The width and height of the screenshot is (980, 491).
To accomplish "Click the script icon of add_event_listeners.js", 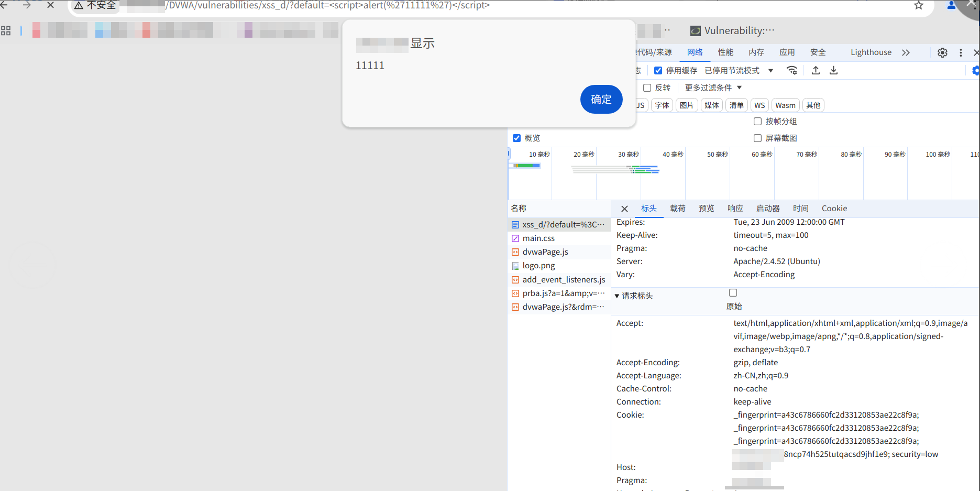I will click(x=515, y=280).
